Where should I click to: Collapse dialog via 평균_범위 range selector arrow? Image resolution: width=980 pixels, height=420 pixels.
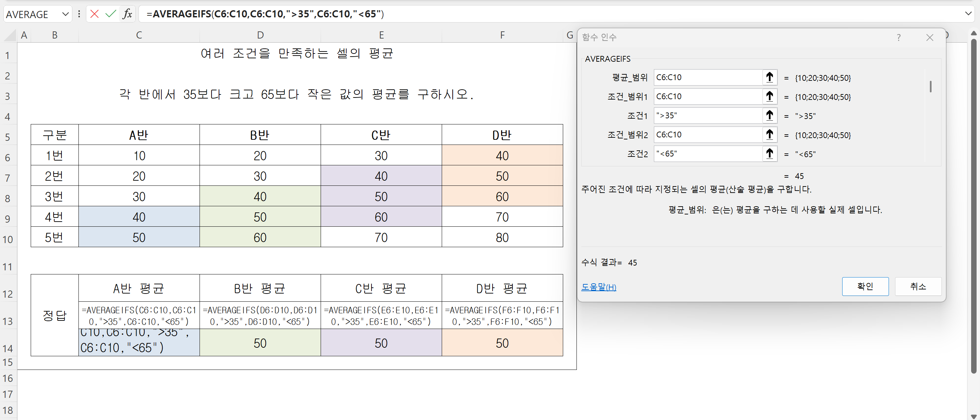pos(769,77)
